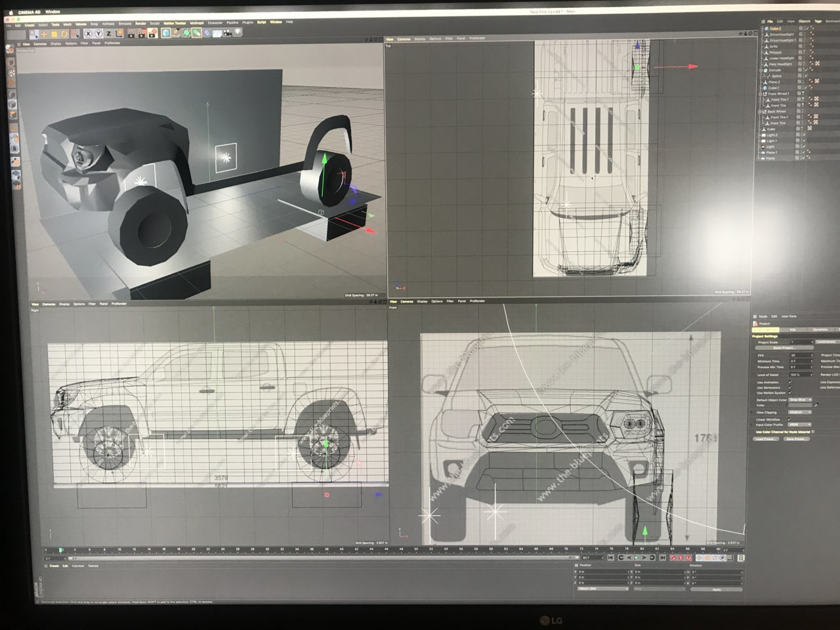Toggle Plane.1 enable checkmark
The height and width of the screenshot is (630, 840).
[x=804, y=152]
